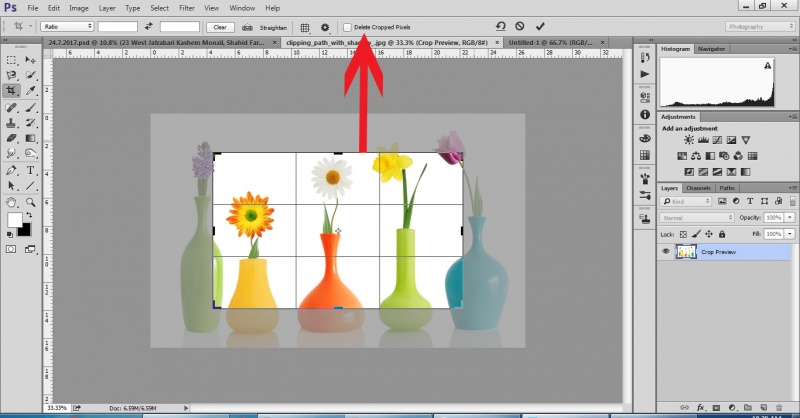Viewport: 800px width, 418px height.
Task: Swap crop width and height values
Action: pyautogui.click(x=149, y=26)
